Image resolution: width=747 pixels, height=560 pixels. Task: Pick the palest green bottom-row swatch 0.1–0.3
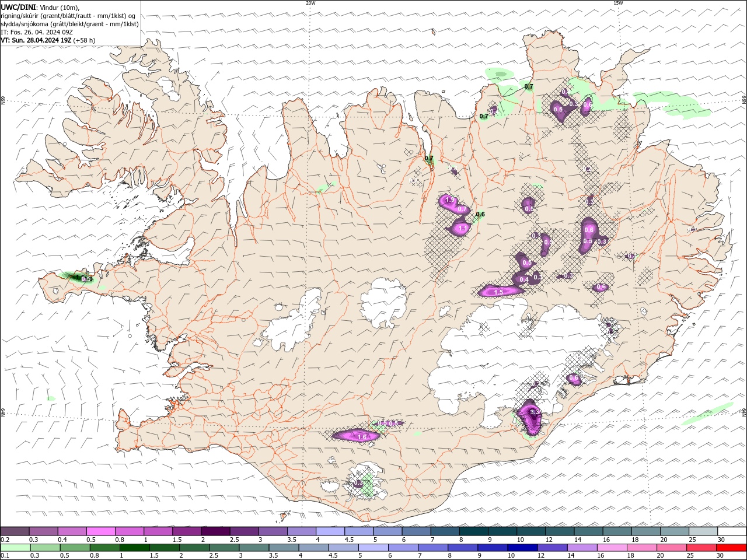16,548
